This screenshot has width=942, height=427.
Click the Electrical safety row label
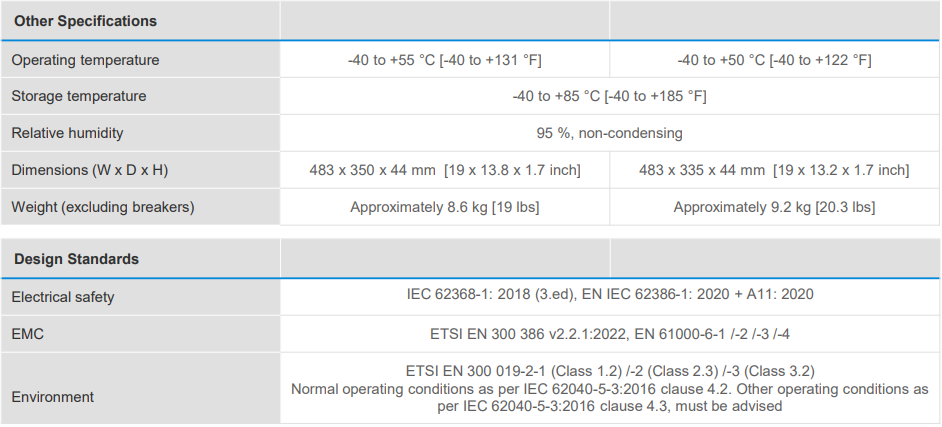point(63,297)
